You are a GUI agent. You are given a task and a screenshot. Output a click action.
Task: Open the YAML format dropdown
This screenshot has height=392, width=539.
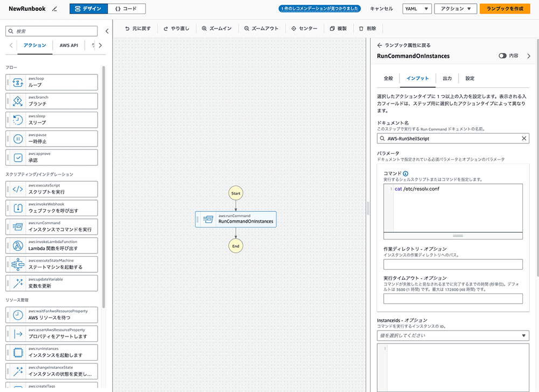(417, 9)
